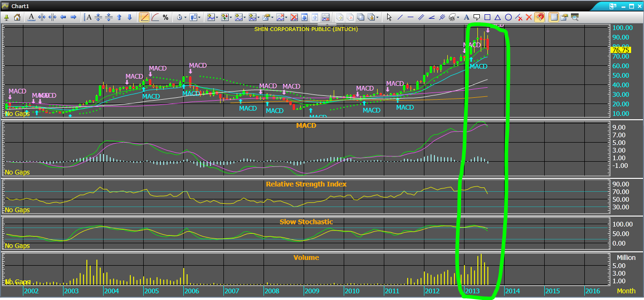
Task: Select the text annotation tool
Action: pyautogui.click(x=466, y=17)
